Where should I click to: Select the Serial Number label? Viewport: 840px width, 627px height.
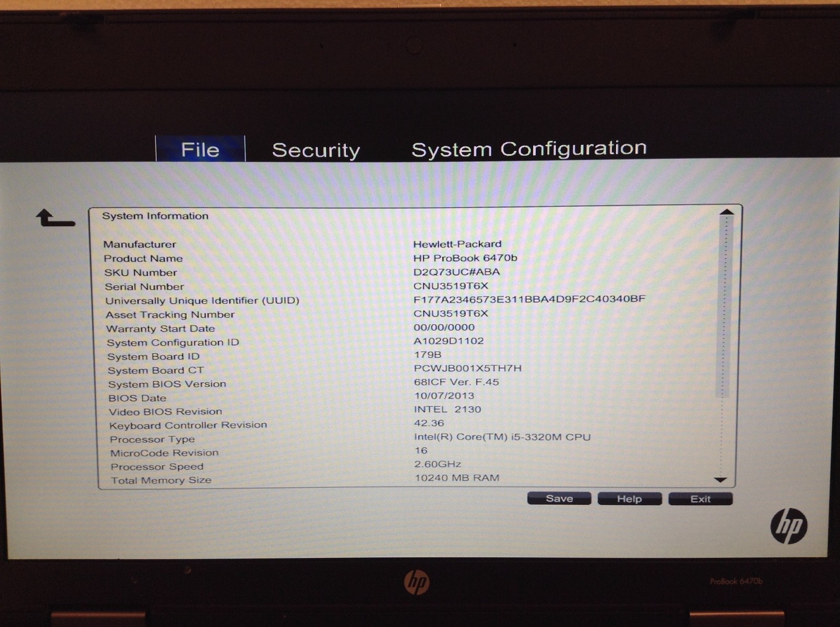point(144,286)
